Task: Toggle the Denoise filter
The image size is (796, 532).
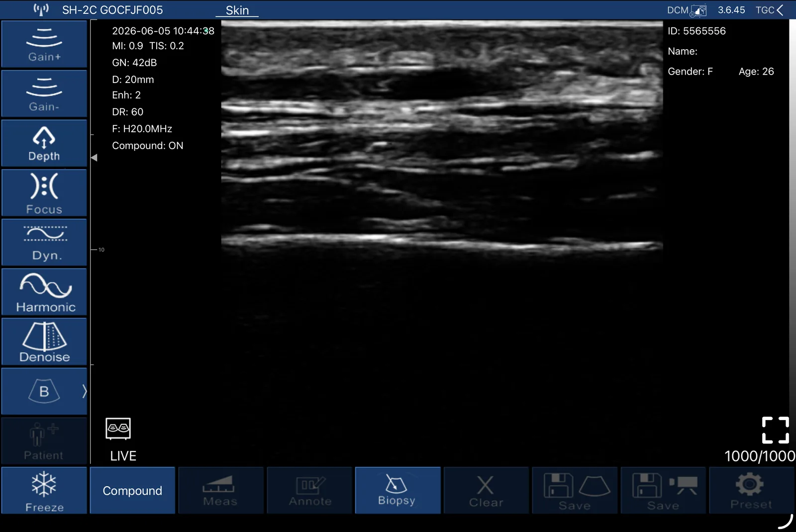Action: (x=44, y=342)
